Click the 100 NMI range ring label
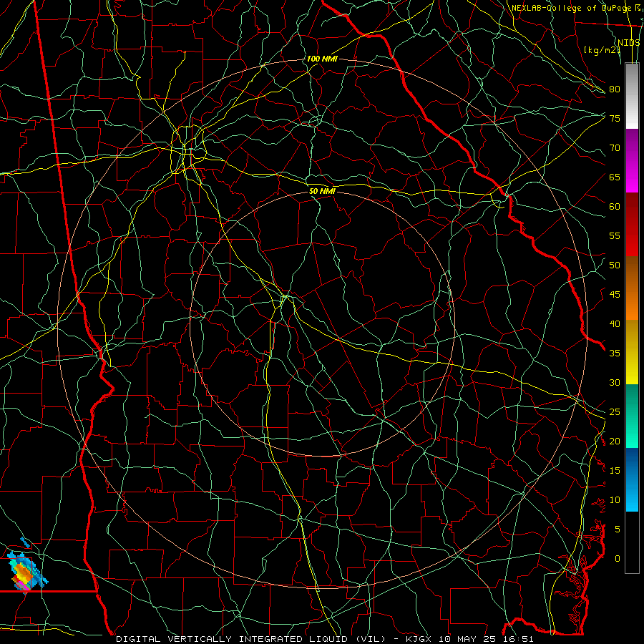The height and width of the screenshot is (644, 644). 322,59
